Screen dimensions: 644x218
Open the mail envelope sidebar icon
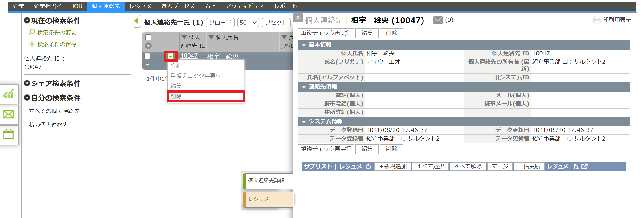(8, 114)
